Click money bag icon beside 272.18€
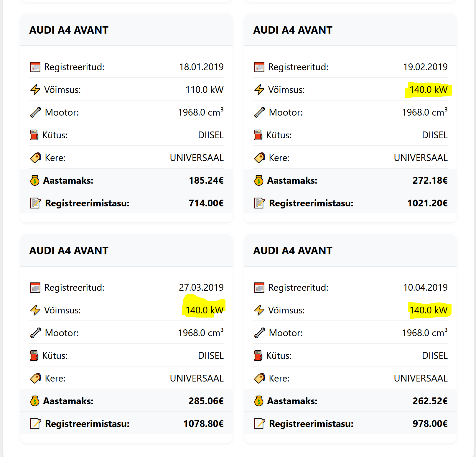Image resolution: width=476 pixels, height=457 pixels. click(259, 180)
